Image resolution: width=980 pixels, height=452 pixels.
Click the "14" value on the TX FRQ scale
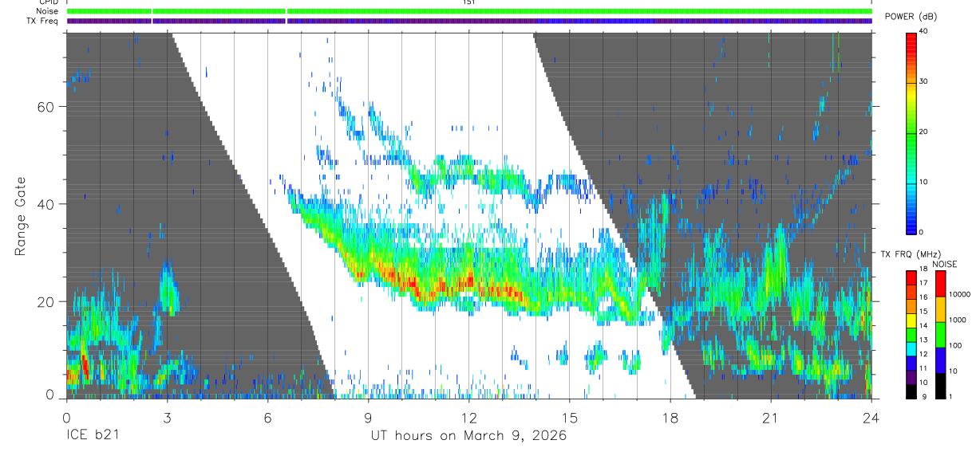coord(924,326)
